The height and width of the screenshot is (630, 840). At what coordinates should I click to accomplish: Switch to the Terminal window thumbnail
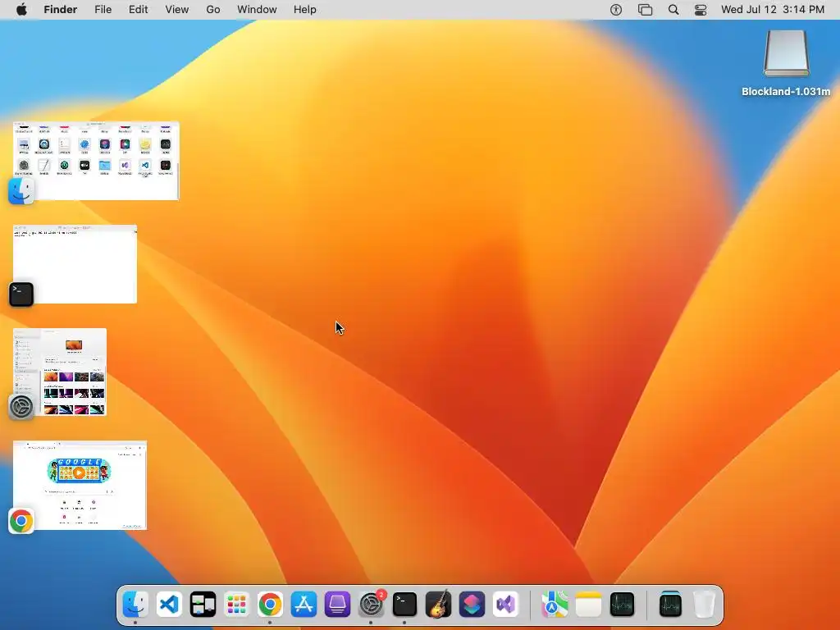click(x=75, y=264)
